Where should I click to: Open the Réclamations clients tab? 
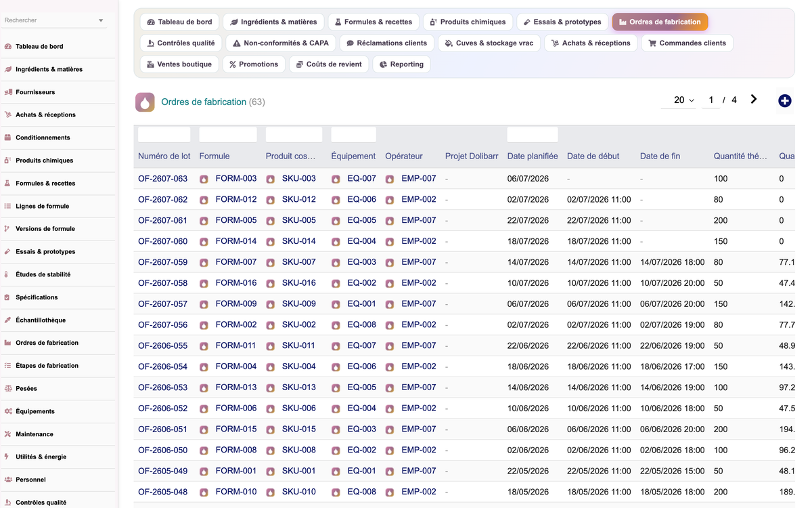point(386,43)
